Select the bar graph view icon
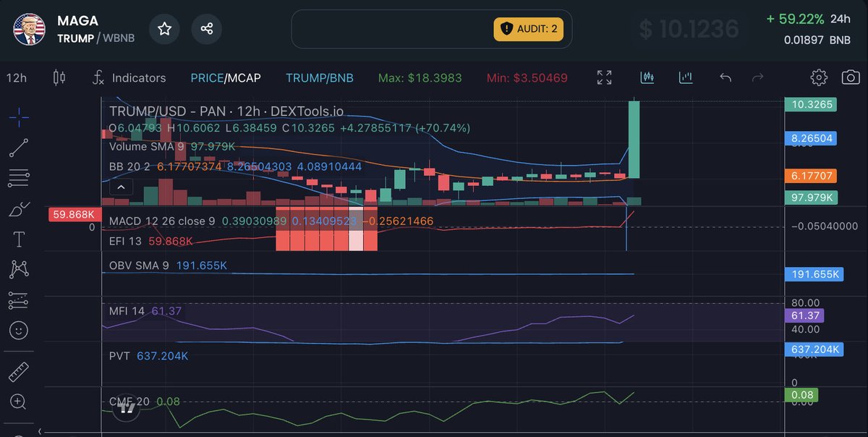The width and height of the screenshot is (868, 437). click(686, 77)
